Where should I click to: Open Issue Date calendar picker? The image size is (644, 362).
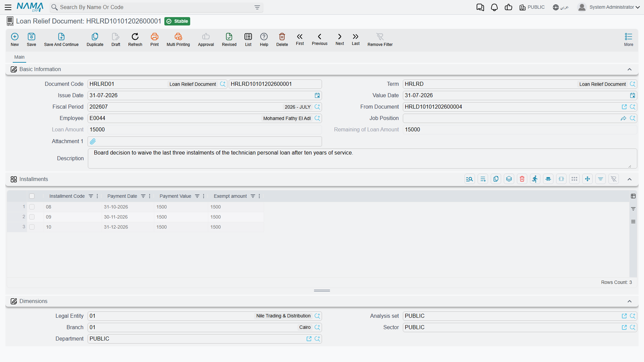coord(317,96)
